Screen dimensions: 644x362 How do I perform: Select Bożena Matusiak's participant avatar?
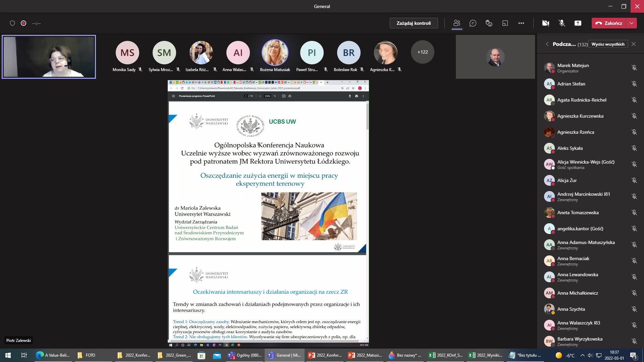click(x=275, y=53)
